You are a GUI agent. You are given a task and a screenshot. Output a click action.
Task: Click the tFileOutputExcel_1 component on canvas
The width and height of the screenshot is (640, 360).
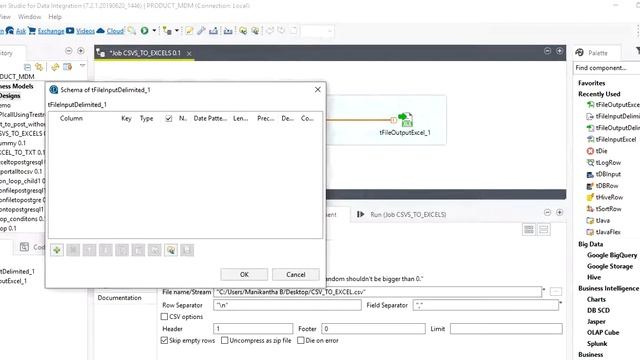coord(405,120)
